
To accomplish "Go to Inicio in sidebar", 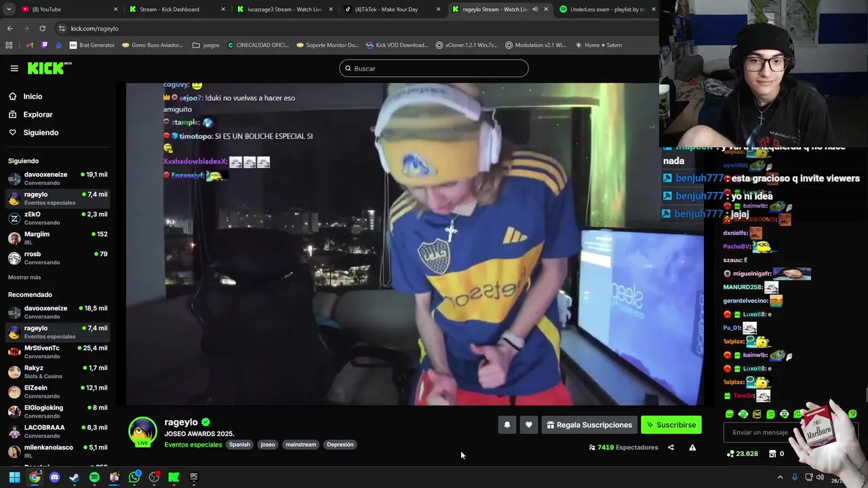I will coord(32,96).
